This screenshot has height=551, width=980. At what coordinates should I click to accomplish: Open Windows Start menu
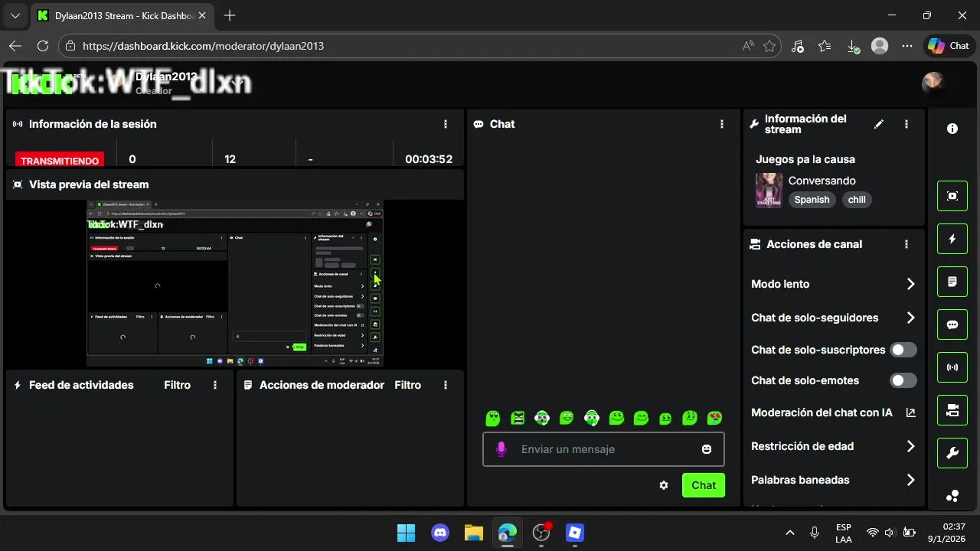pos(406,533)
